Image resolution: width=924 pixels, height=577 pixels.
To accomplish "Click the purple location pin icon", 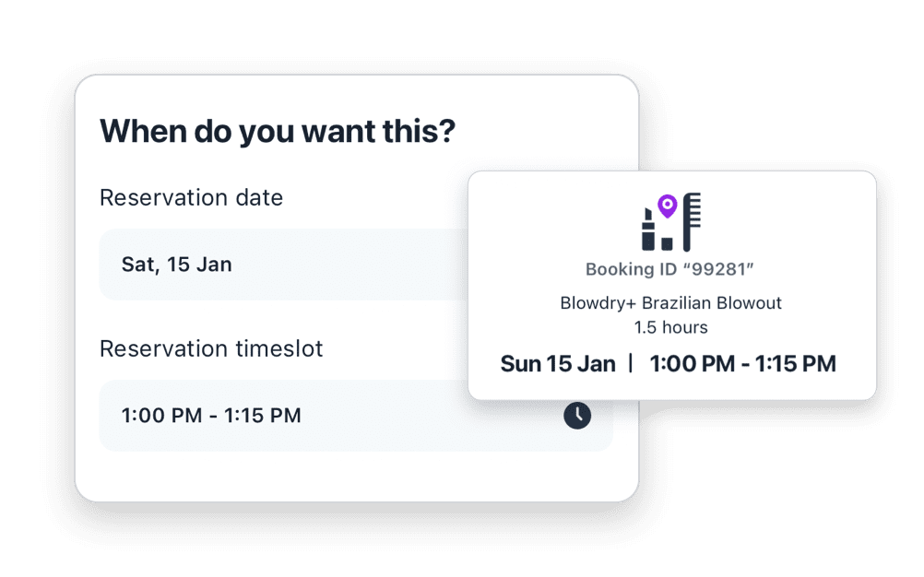I will pos(667,206).
